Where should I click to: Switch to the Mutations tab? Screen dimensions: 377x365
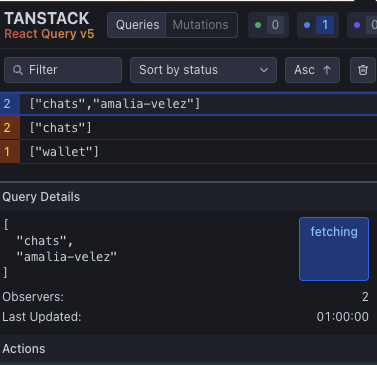click(x=201, y=25)
